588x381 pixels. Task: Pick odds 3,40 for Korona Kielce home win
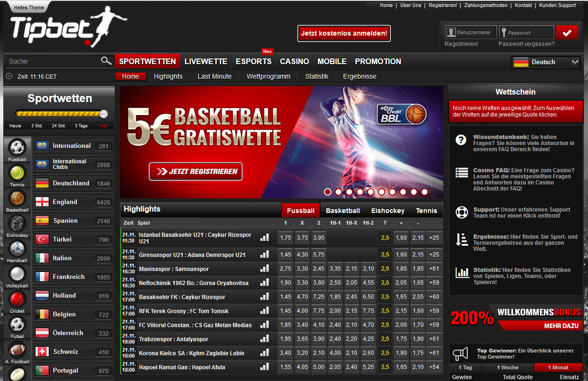[286, 353]
